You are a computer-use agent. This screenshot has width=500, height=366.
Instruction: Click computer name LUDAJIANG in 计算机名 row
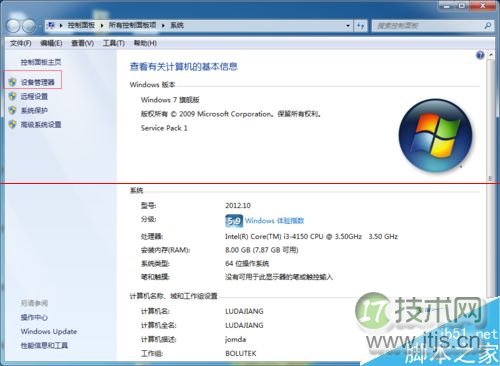(x=244, y=311)
